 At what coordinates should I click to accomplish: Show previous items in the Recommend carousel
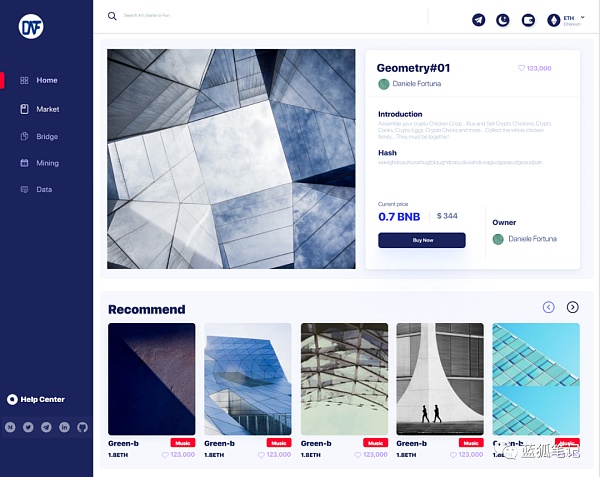tap(548, 307)
